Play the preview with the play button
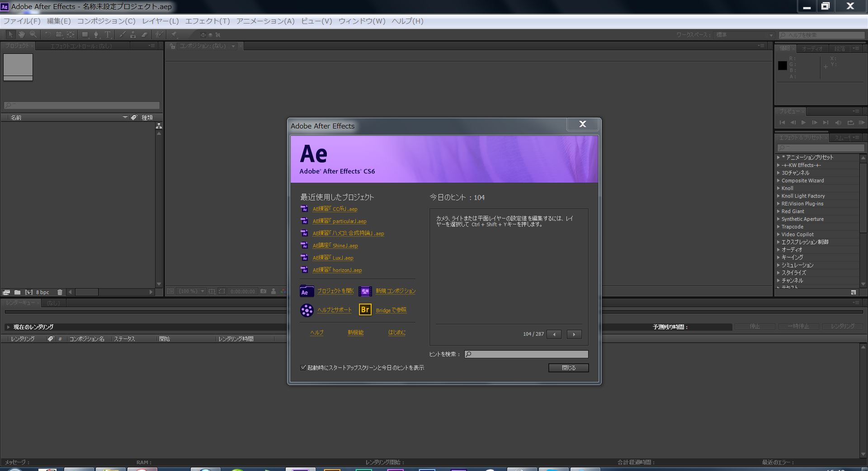 804,123
